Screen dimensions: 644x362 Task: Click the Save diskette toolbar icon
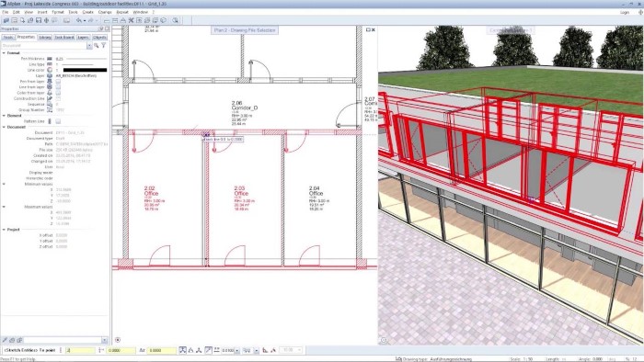[x=39, y=20]
